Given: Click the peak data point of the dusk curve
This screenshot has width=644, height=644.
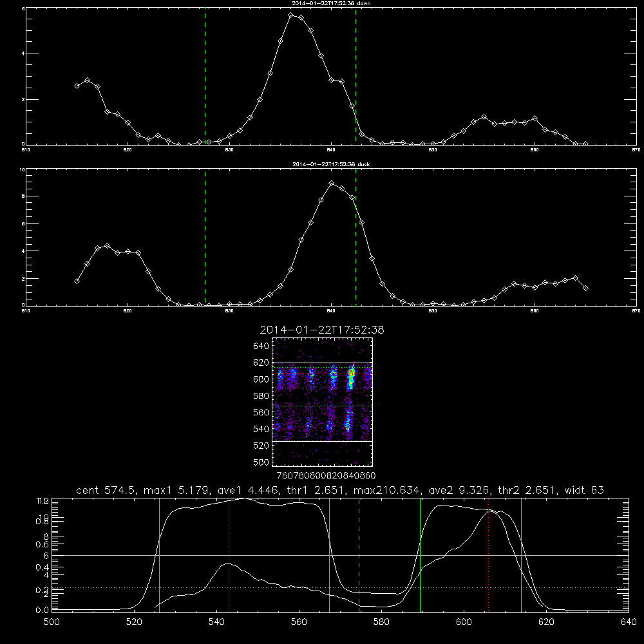Looking at the screenshot, I should [x=332, y=183].
